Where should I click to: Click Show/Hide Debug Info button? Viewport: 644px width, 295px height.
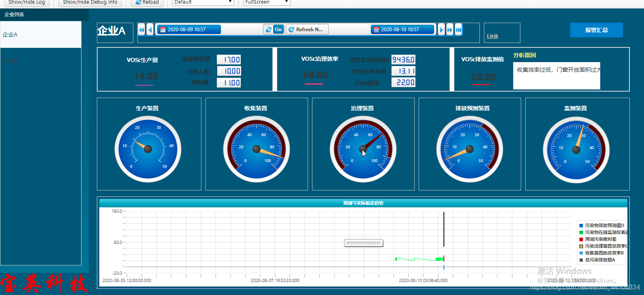pos(90,2)
